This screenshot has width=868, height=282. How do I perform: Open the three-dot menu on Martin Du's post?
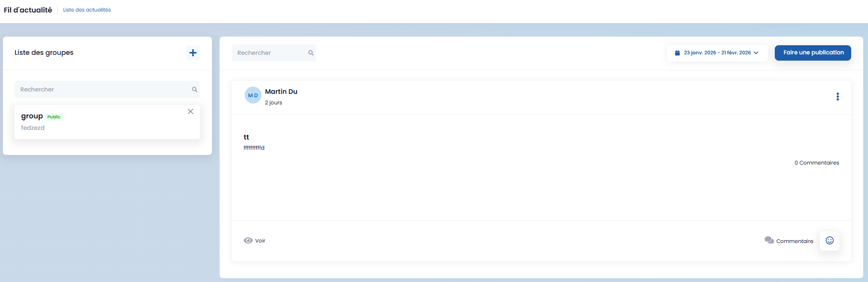pyautogui.click(x=837, y=97)
